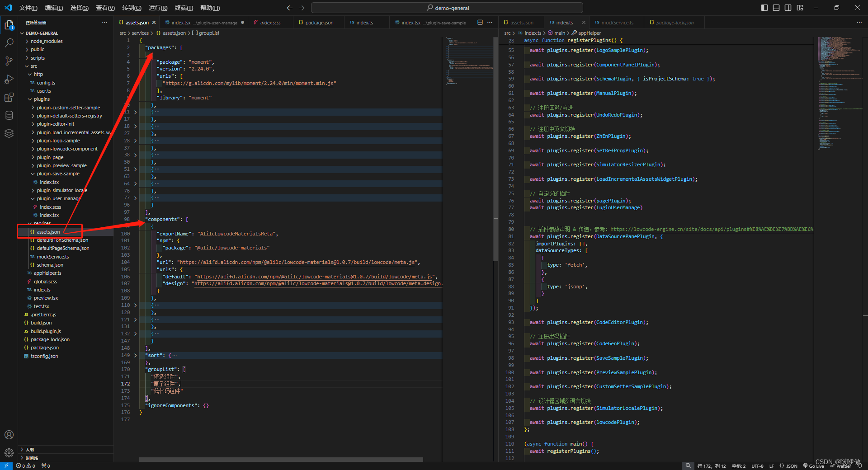The height and width of the screenshot is (470, 868).
Task: Switch to index.scss tab
Action: (270, 23)
